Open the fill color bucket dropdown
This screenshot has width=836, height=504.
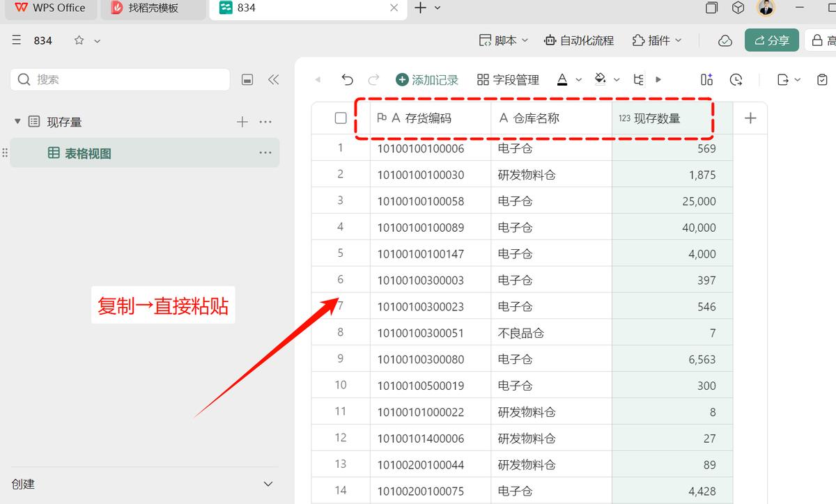[607, 80]
